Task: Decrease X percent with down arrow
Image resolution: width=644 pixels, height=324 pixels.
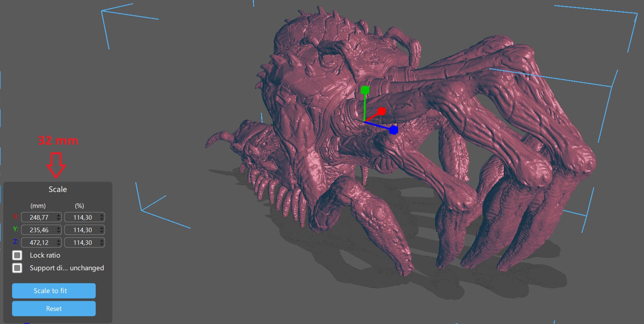Action: pyautogui.click(x=102, y=219)
